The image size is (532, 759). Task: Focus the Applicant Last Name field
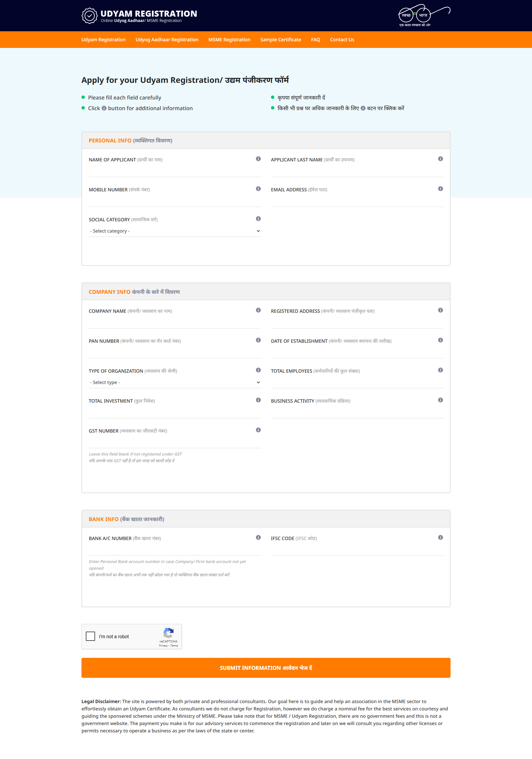(357, 171)
